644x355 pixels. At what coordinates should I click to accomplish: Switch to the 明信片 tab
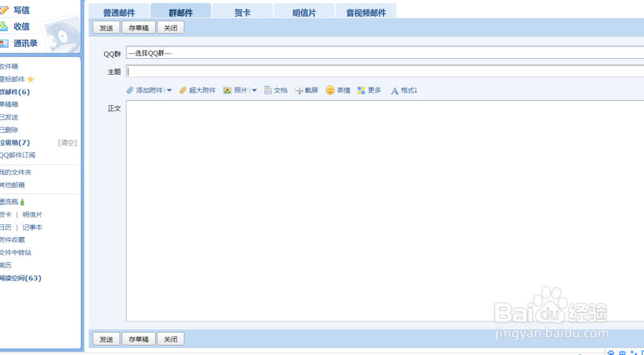pos(305,12)
